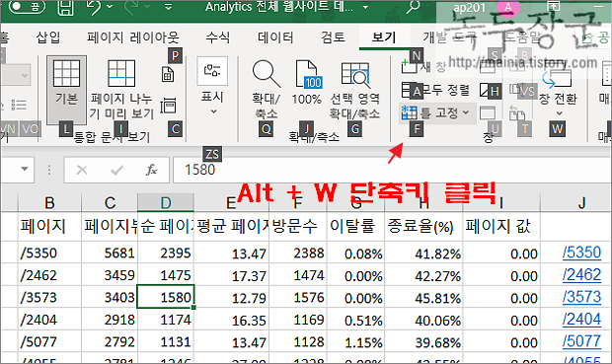
Task: Open the /3573 hyperlink in column J
Action: (x=581, y=297)
